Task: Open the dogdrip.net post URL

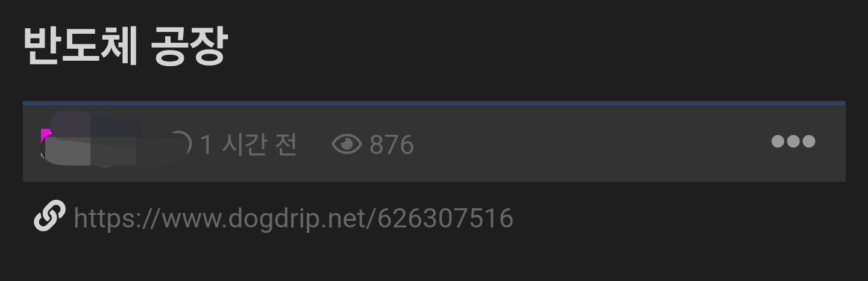Action: 294,218
